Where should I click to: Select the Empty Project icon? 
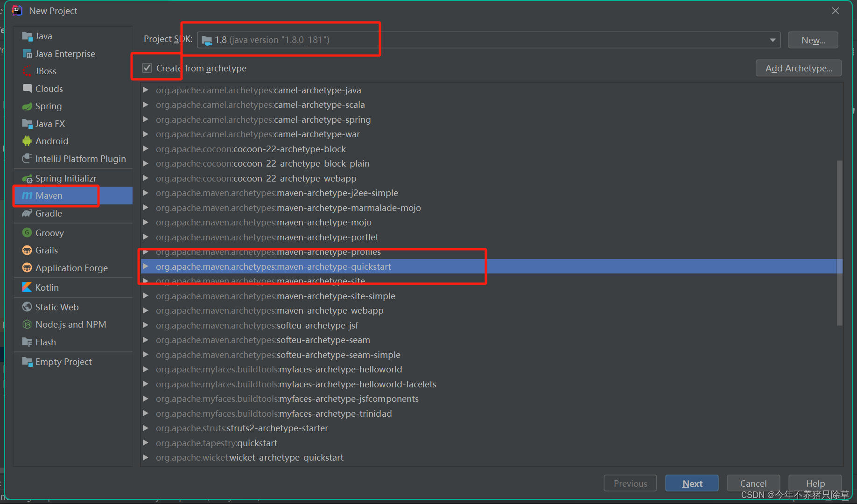click(x=27, y=362)
